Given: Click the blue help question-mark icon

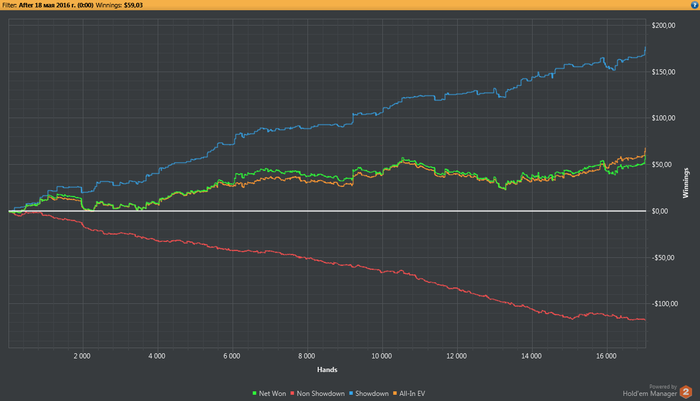Looking at the screenshot, I should coord(694,5).
